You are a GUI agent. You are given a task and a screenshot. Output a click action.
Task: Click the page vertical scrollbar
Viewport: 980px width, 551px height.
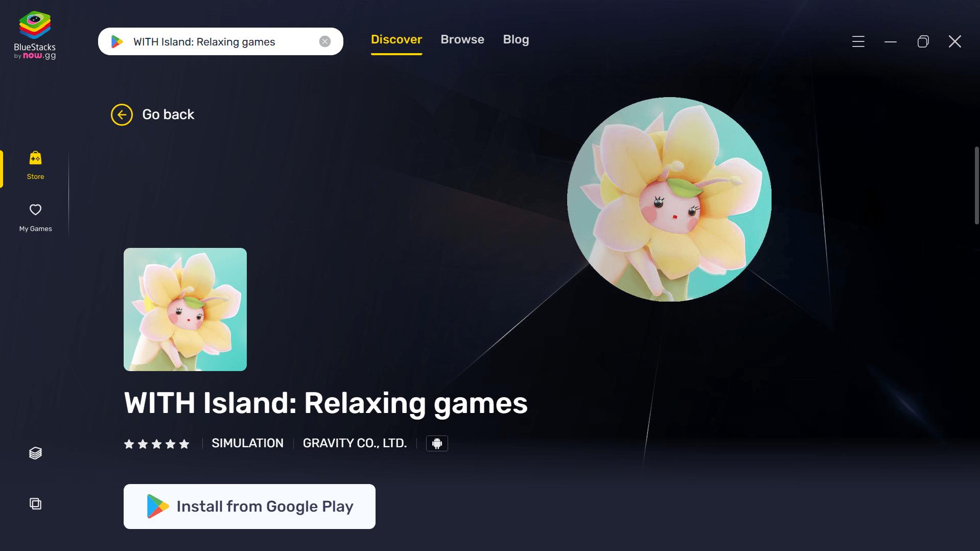tap(977, 186)
